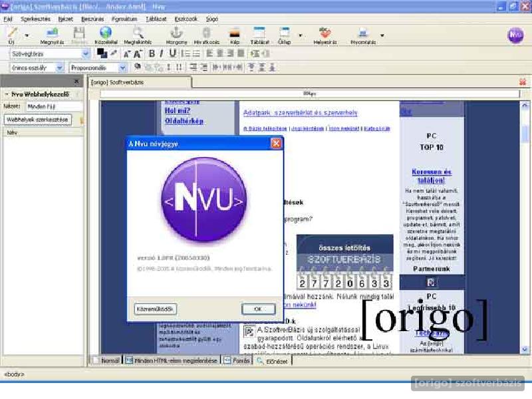Image resolution: width=532 pixels, height=399 pixels.
Task: Open the Szerkesztés menu
Action: click(35, 19)
